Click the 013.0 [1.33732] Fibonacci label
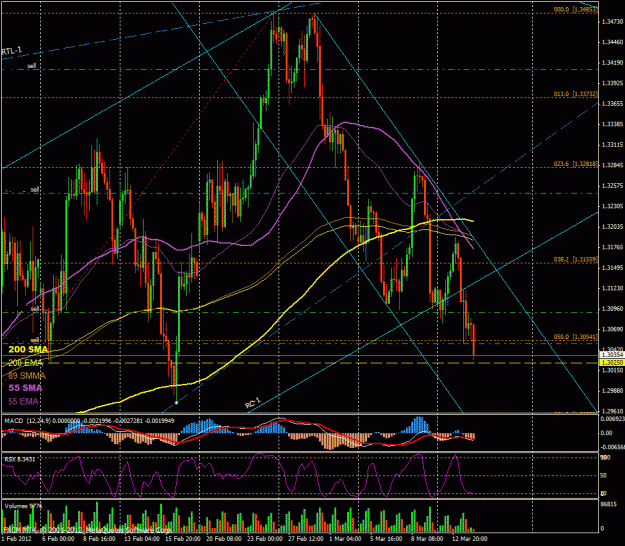Viewport: 625px width, 546px height. pos(576,94)
